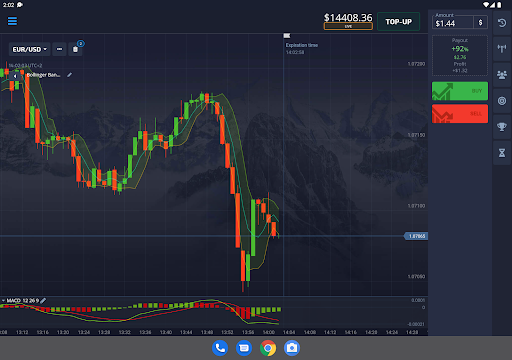Open the signals antenna icon
512x360 pixels.
click(x=502, y=49)
